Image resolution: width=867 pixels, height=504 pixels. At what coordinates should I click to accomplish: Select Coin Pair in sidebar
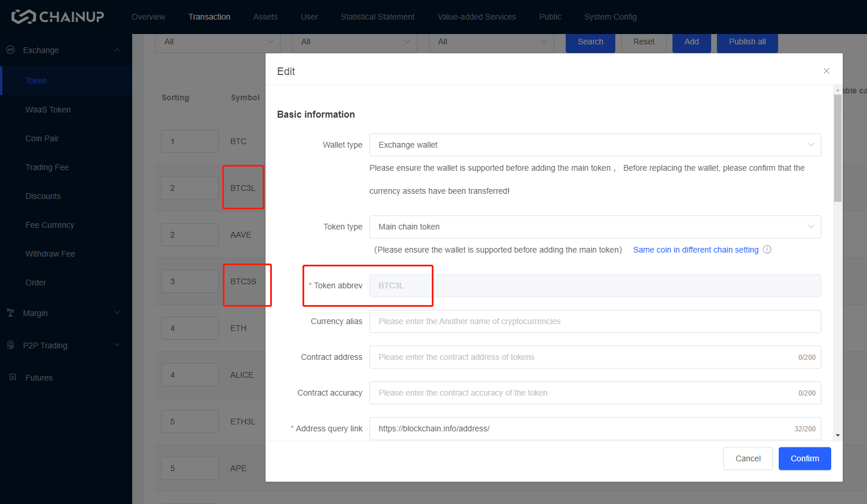pyautogui.click(x=42, y=138)
